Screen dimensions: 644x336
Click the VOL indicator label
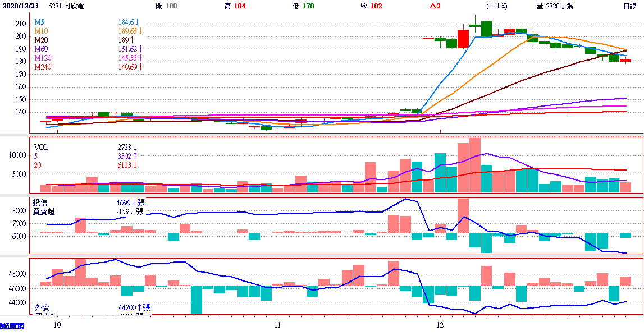42,146
